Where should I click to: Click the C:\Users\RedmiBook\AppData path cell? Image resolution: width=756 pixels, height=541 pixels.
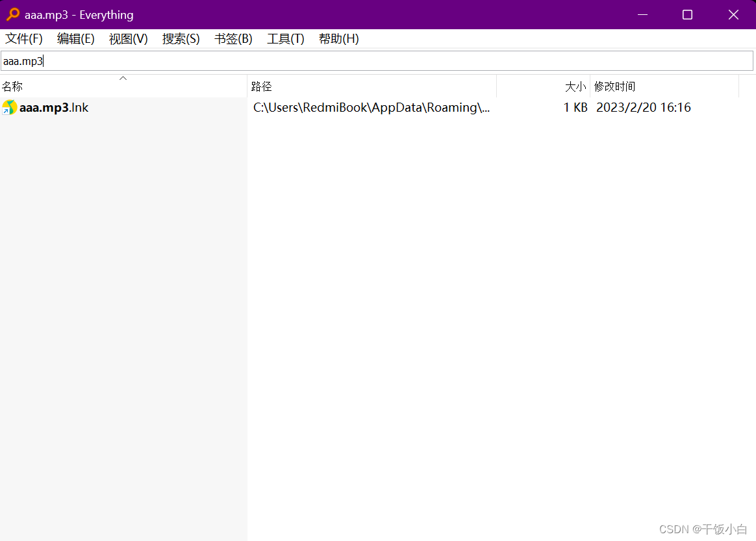372,107
